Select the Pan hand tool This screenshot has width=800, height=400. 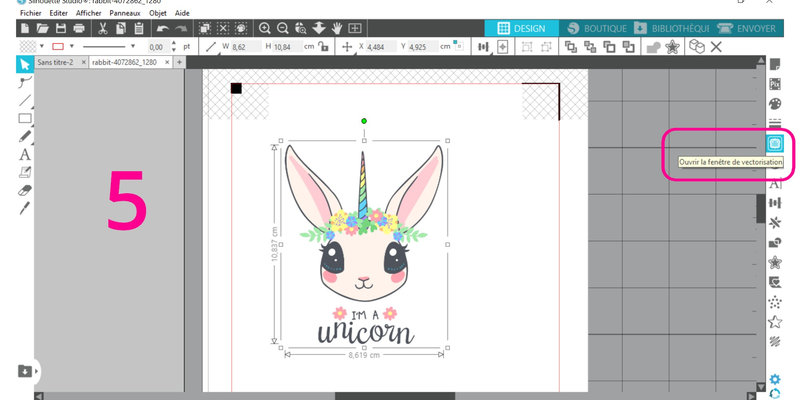(337, 29)
